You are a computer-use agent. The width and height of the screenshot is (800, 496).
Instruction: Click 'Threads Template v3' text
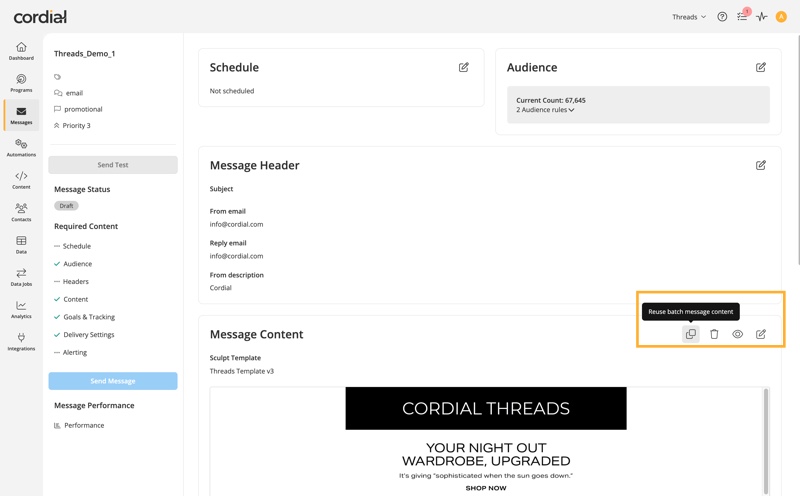point(241,371)
